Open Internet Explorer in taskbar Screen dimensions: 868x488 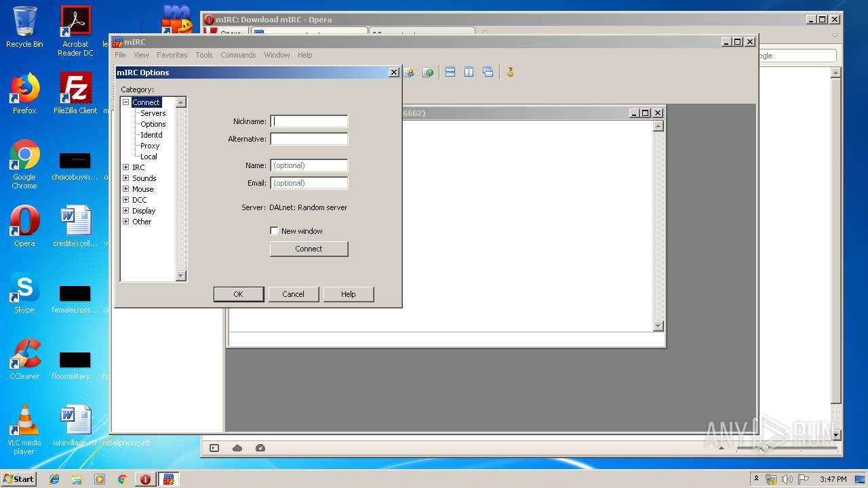click(x=54, y=479)
